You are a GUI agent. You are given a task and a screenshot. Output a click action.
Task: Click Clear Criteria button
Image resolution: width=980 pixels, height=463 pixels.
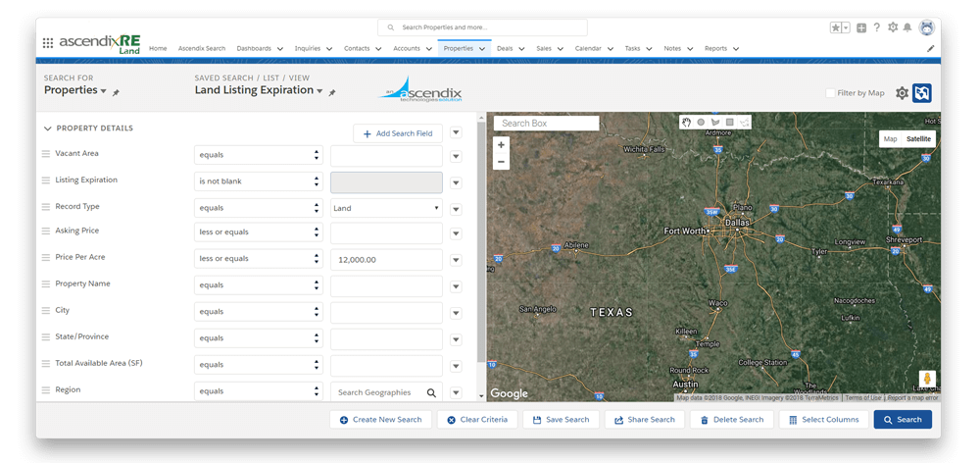[x=477, y=419]
